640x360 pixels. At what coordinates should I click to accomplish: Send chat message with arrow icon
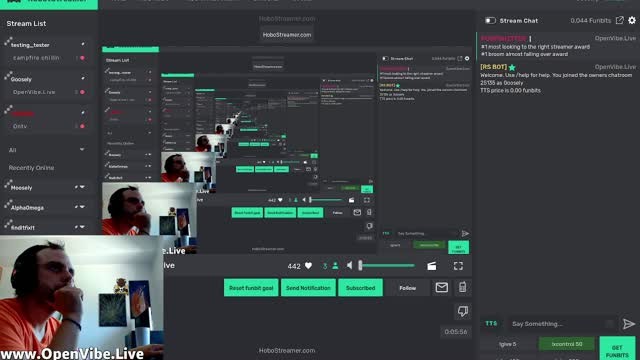coord(629,324)
